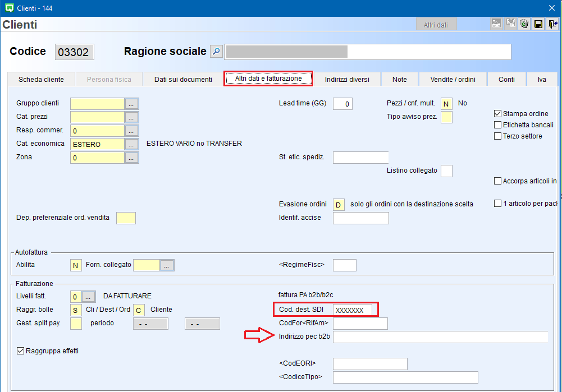Toggle the Raggruppa effetti checkbox

tap(21, 351)
